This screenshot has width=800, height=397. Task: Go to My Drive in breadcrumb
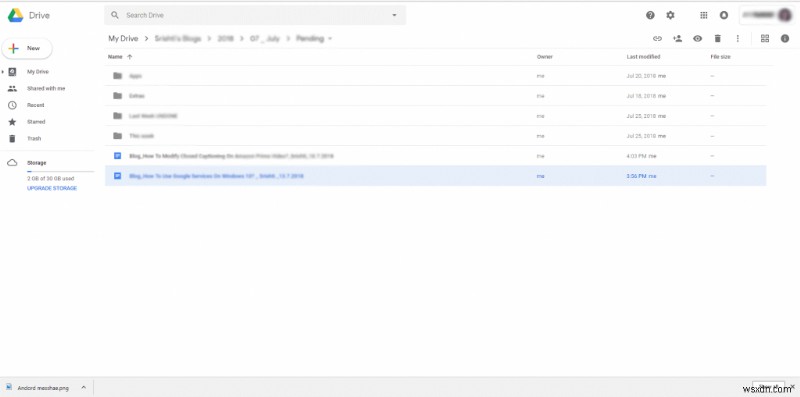click(123, 39)
